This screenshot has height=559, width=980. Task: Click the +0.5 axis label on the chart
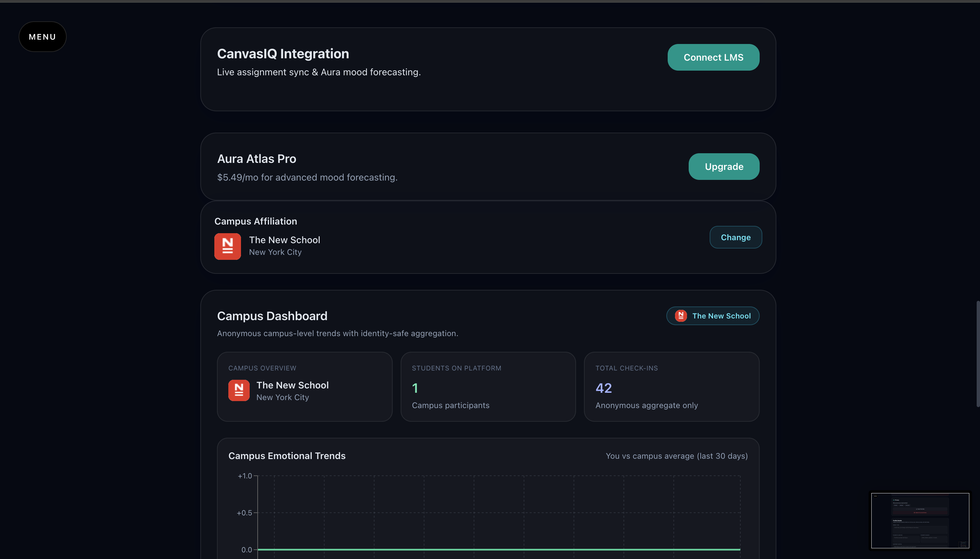(244, 513)
